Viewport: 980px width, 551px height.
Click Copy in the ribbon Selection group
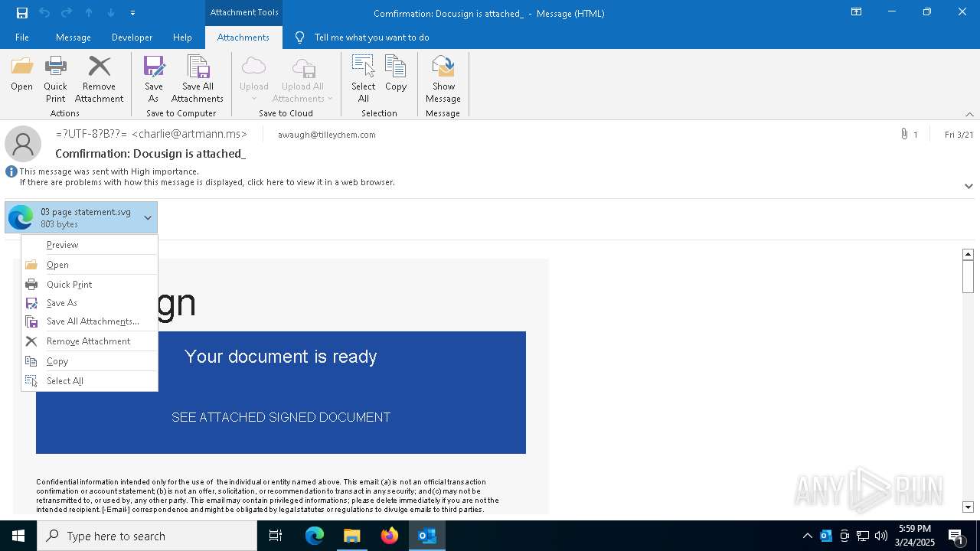click(x=396, y=74)
